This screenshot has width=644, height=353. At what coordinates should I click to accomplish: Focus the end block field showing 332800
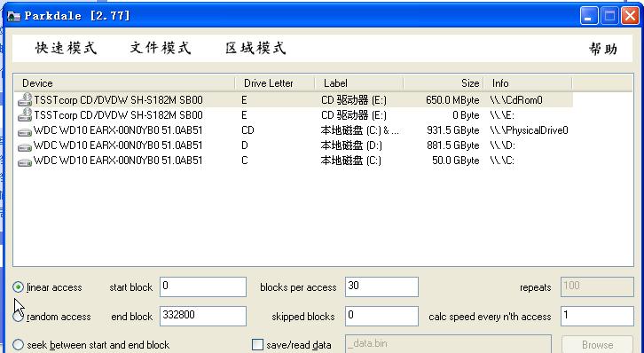click(203, 316)
